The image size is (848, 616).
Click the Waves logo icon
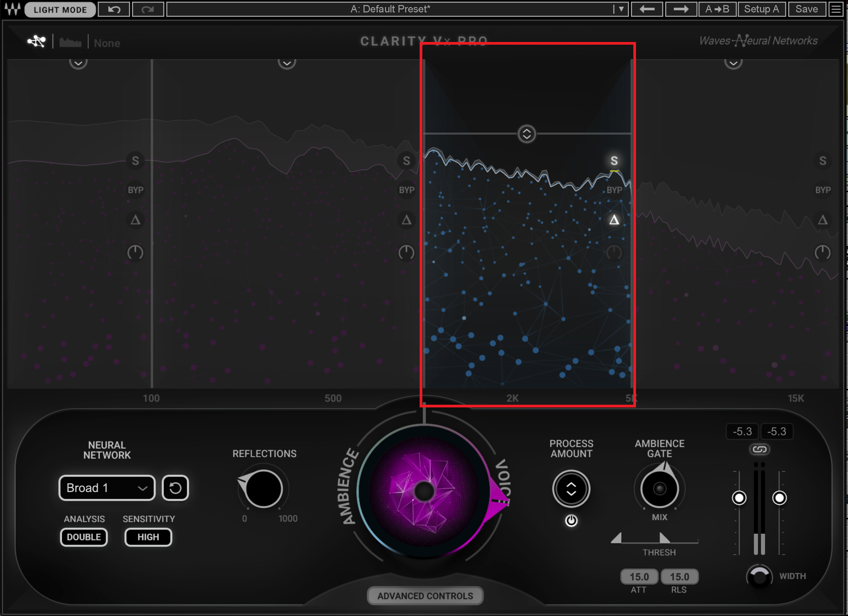pyautogui.click(x=12, y=9)
